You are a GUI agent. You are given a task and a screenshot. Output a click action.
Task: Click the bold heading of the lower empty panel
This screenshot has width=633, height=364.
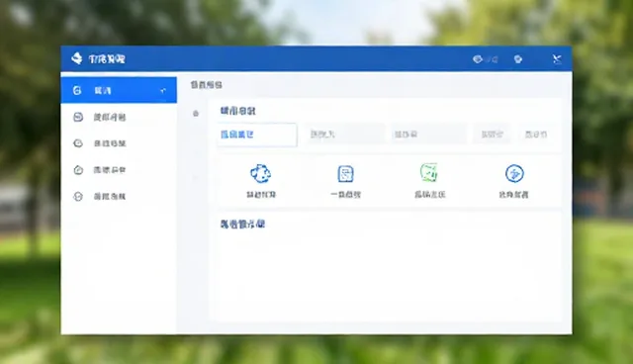pyautogui.click(x=242, y=224)
